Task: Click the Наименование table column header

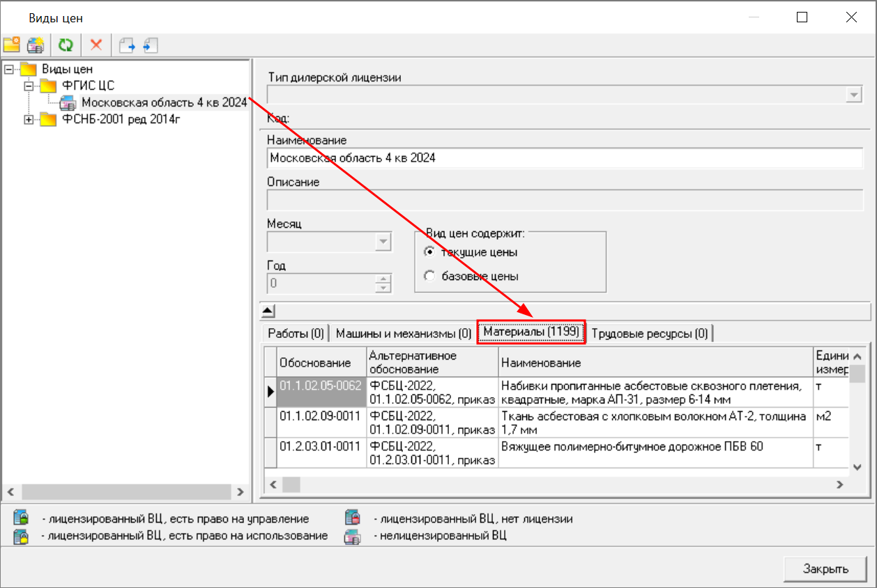Action: (x=655, y=362)
